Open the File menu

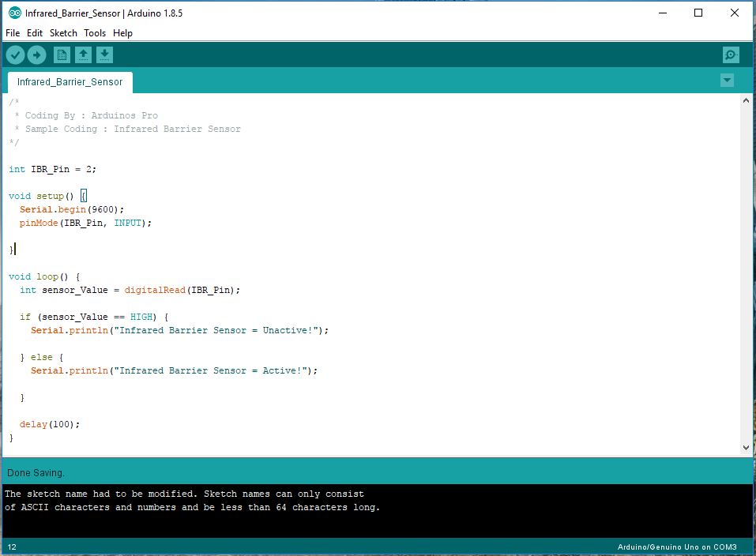[x=13, y=33]
